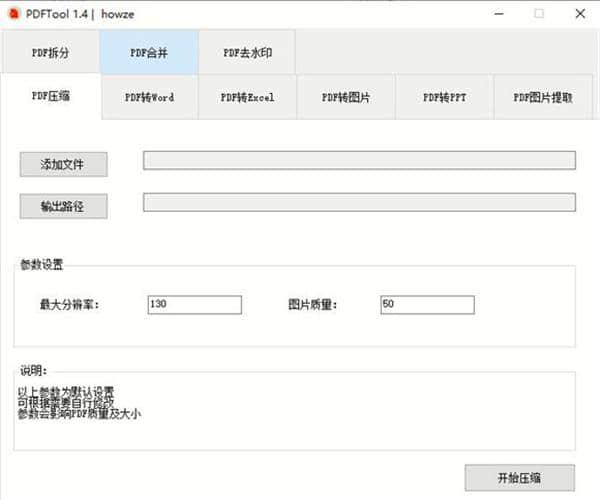
Task: Open the PDF转Excel tab
Action: click(x=247, y=98)
